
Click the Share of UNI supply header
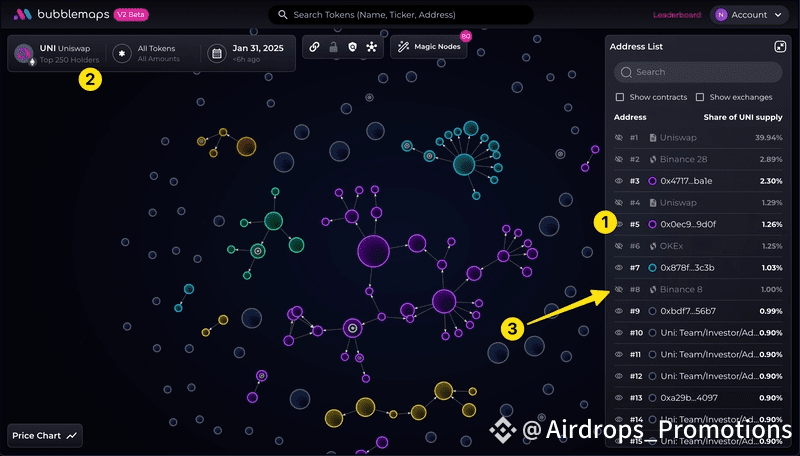(x=743, y=117)
